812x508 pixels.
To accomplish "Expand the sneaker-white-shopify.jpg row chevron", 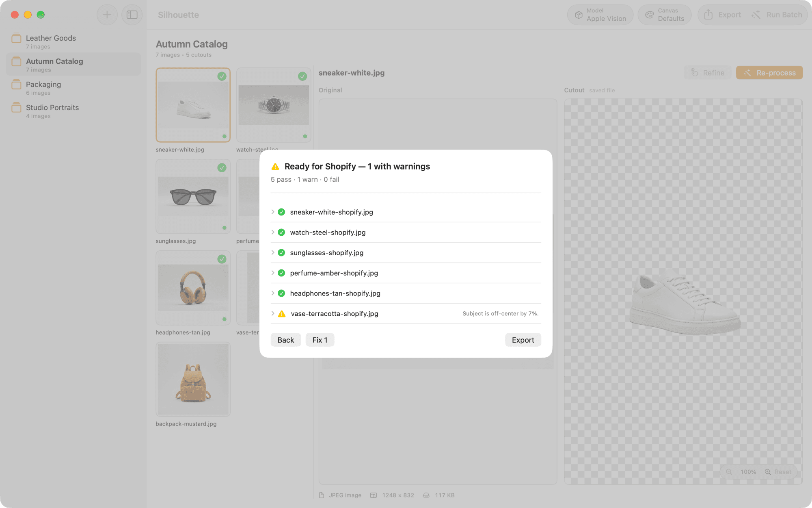I will click(x=273, y=212).
